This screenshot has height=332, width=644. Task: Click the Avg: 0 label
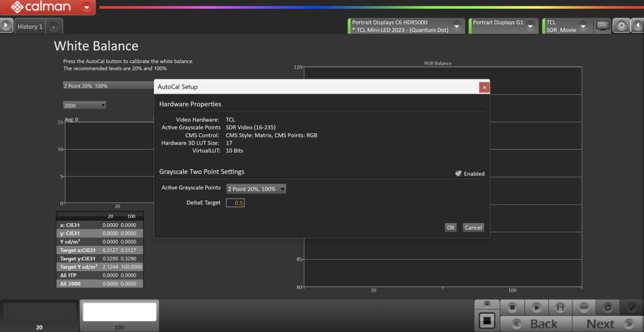(72, 119)
